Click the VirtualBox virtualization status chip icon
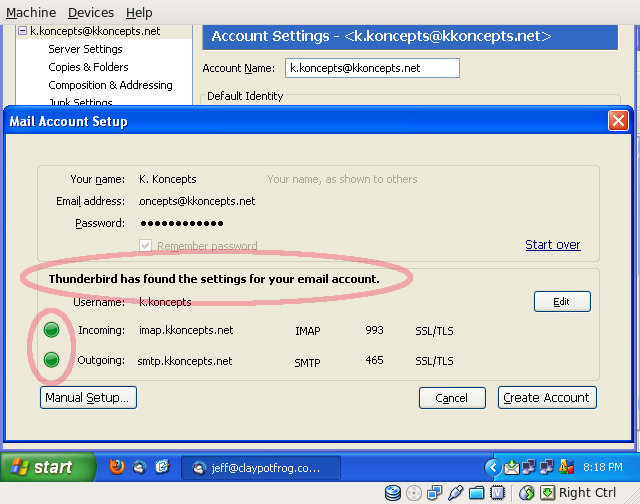Screen dimensions: 640x504 pos(497,493)
